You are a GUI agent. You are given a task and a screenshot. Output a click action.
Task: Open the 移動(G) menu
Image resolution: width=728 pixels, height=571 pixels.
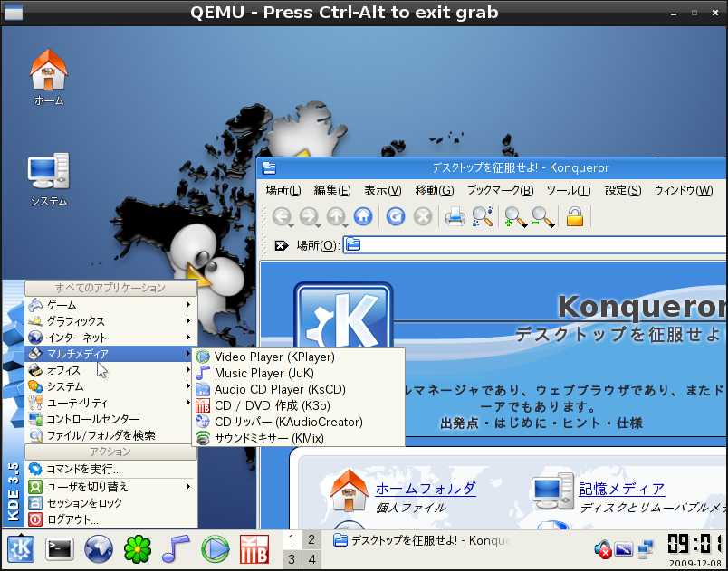[434, 190]
